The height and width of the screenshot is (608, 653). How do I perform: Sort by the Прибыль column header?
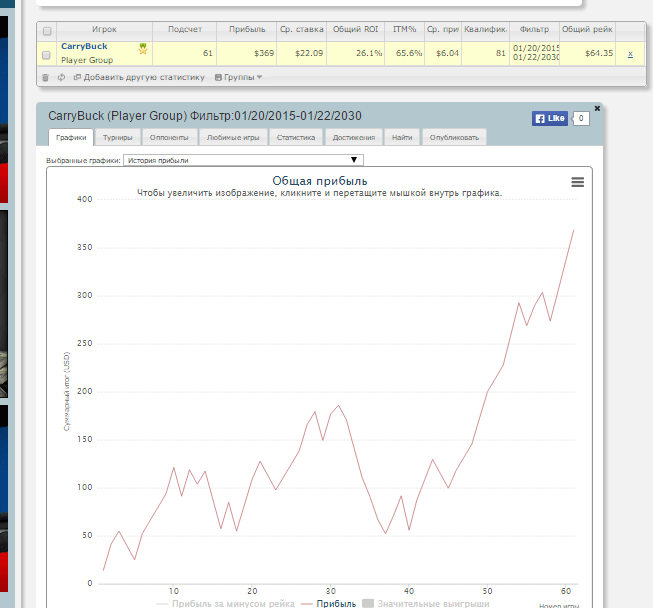point(247,30)
